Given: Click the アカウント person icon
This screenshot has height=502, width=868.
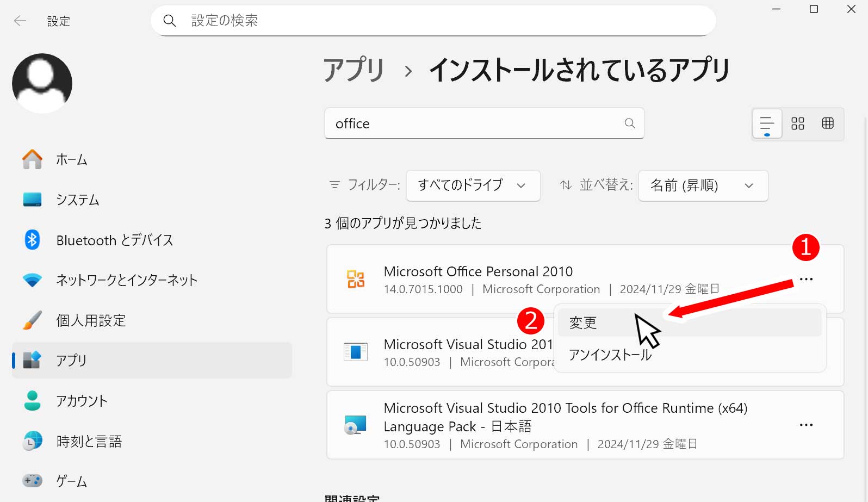Looking at the screenshot, I should pos(32,401).
